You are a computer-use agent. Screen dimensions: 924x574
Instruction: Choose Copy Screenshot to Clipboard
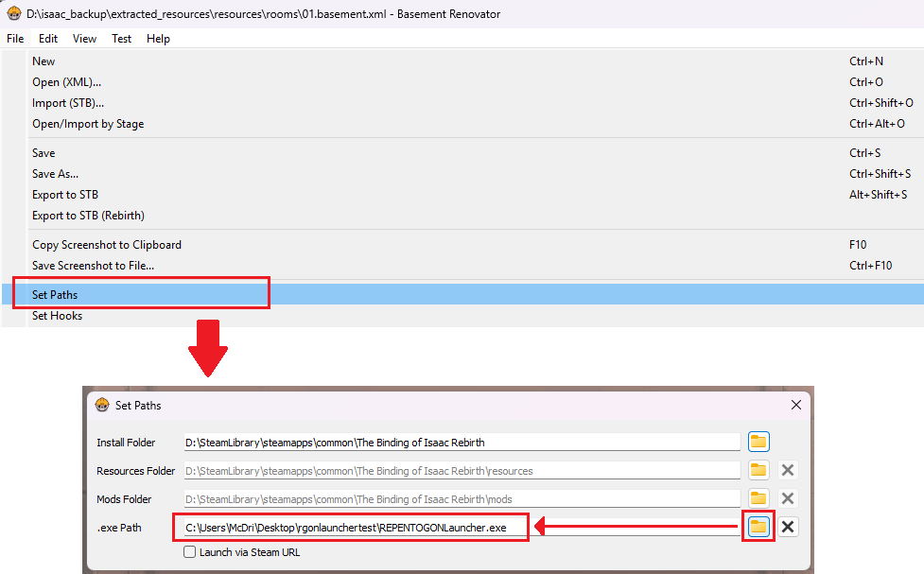pos(106,245)
